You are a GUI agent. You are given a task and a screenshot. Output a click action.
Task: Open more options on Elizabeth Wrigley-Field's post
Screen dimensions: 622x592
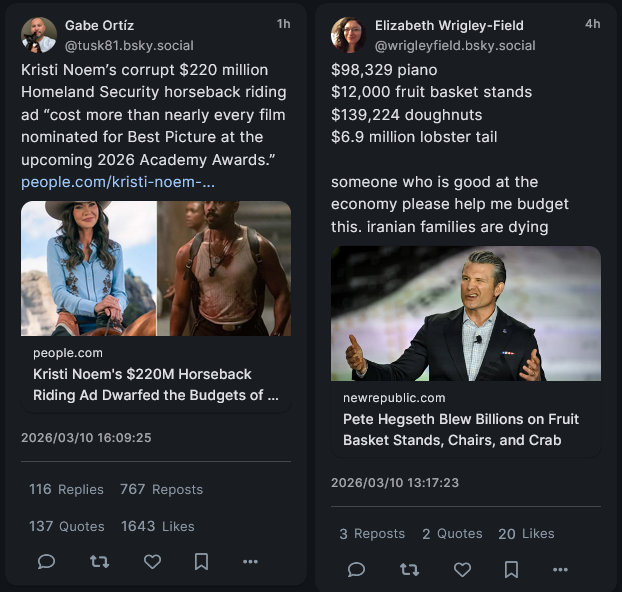click(560, 570)
